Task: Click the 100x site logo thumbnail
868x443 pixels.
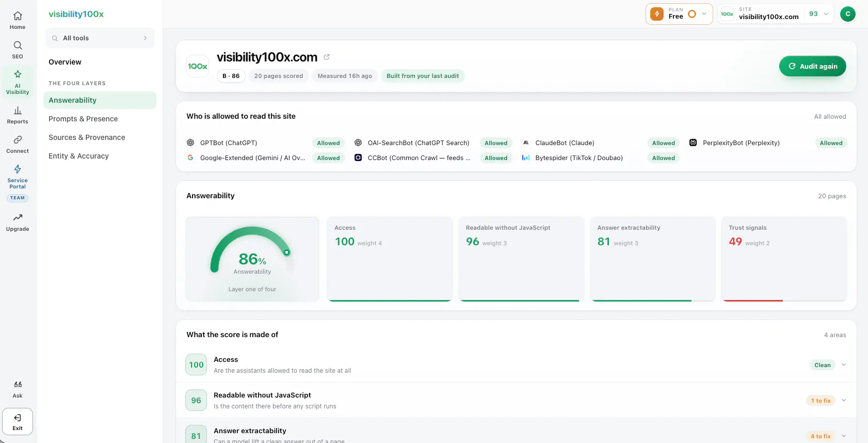Action: click(198, 66)
